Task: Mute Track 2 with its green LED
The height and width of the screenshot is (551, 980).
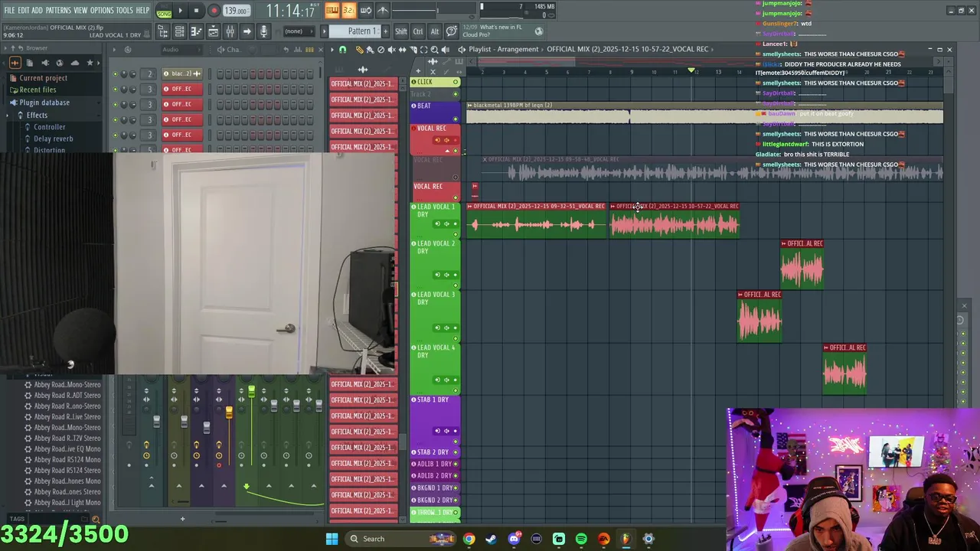Action: click(x=456, y=94)
